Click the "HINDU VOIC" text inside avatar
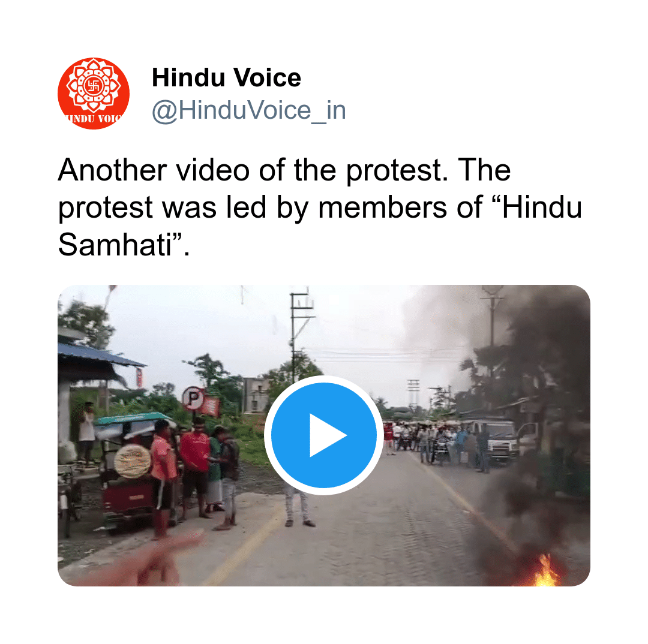Image resolution: width=648 pixels, height=644 pixels. click(94, 119)
